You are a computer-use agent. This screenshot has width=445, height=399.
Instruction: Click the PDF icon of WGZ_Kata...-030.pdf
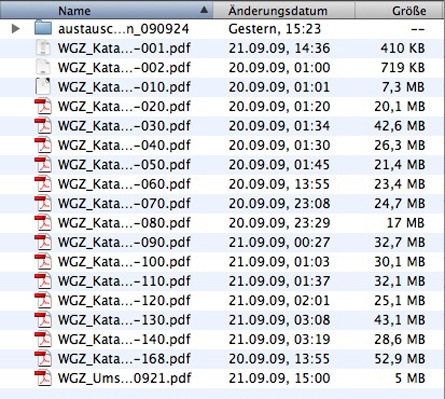click(43, 126)
